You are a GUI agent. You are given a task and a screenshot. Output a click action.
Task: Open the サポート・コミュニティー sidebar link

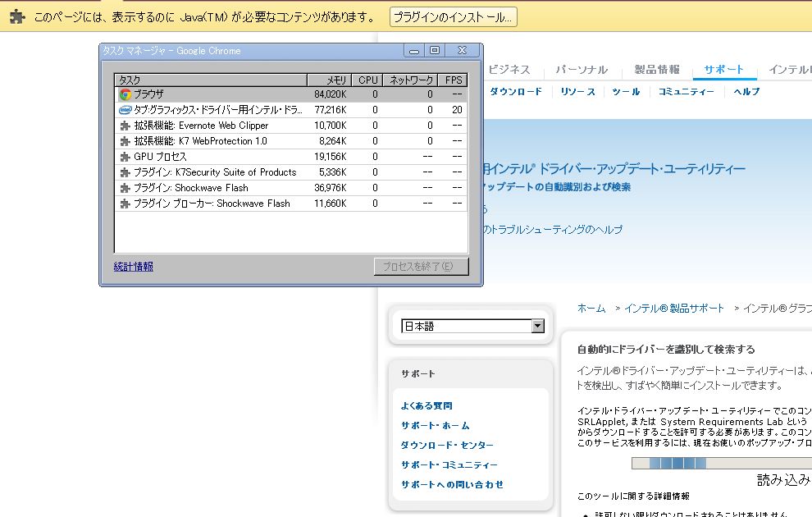click(449, 464)
